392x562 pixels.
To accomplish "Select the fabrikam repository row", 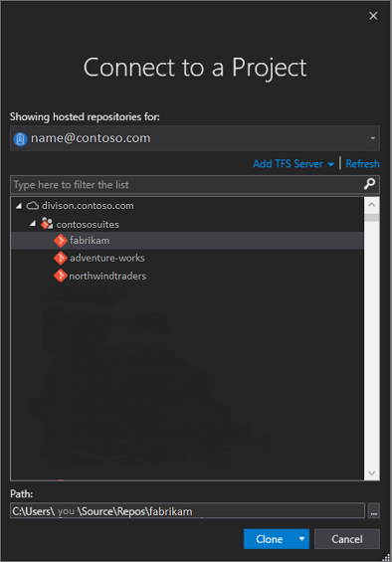I will coord(187,241).
